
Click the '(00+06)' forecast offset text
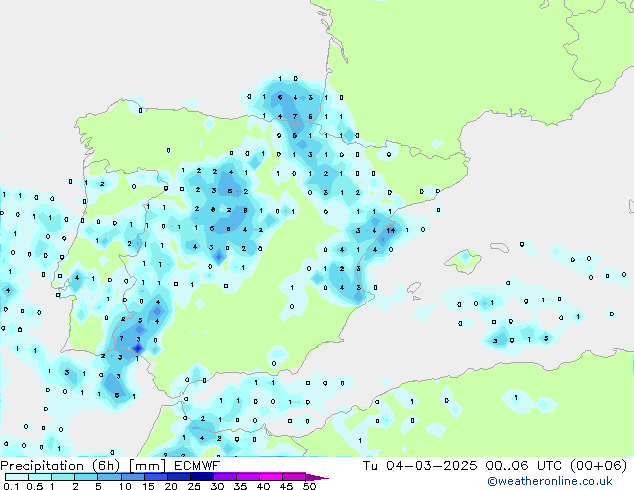[x=598, y=466]
